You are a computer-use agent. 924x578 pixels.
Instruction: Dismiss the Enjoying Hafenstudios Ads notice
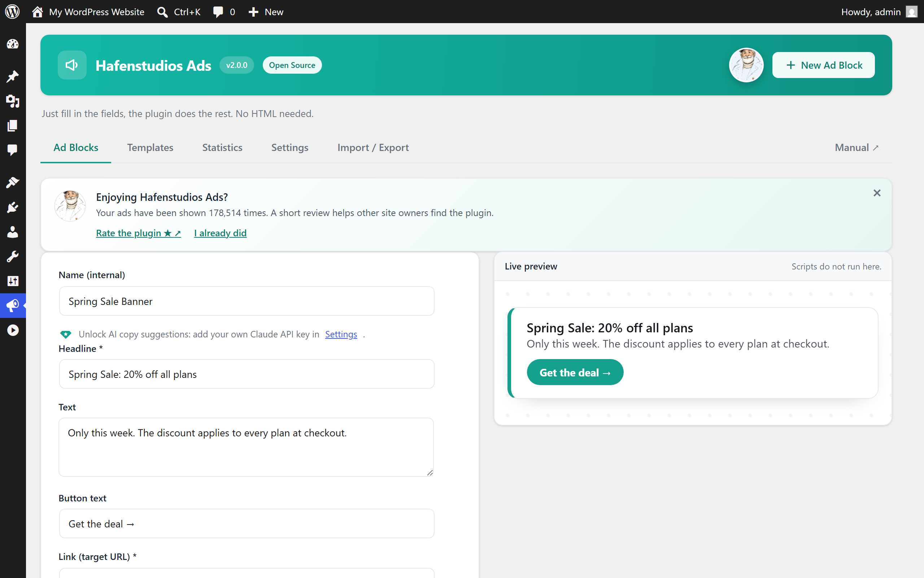pyautogui.click(x=877, y=193)
